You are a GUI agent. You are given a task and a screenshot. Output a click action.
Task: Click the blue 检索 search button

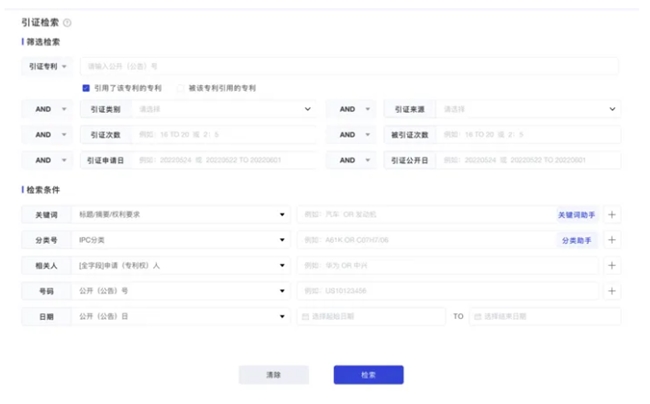pyautogui.click(x=368, y=374)
